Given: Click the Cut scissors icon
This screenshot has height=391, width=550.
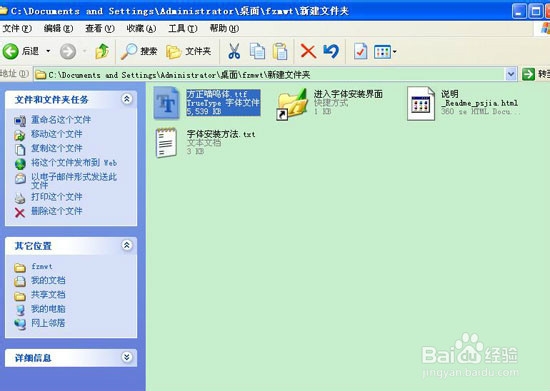Looking at the screenshot, I should tap(234, 51).
